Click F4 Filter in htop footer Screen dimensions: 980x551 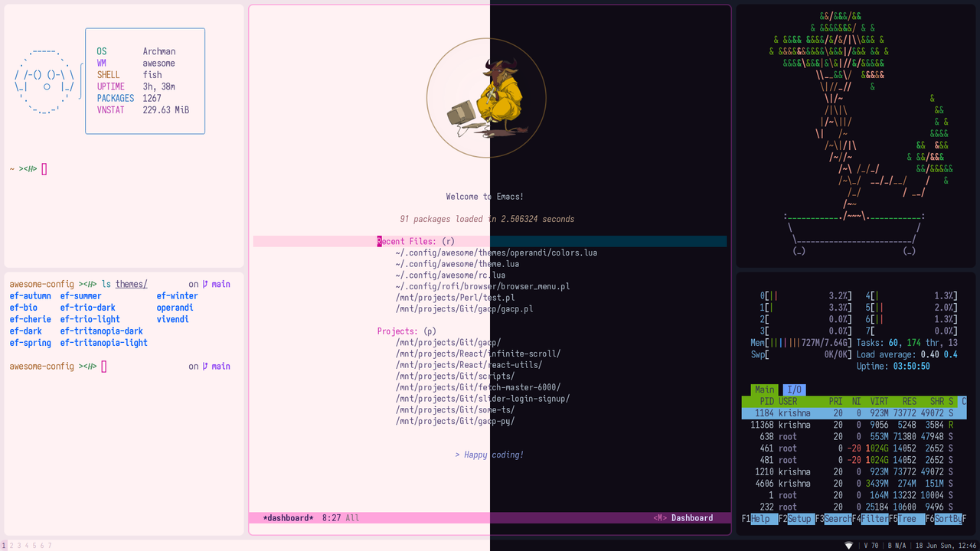[871, 519]
